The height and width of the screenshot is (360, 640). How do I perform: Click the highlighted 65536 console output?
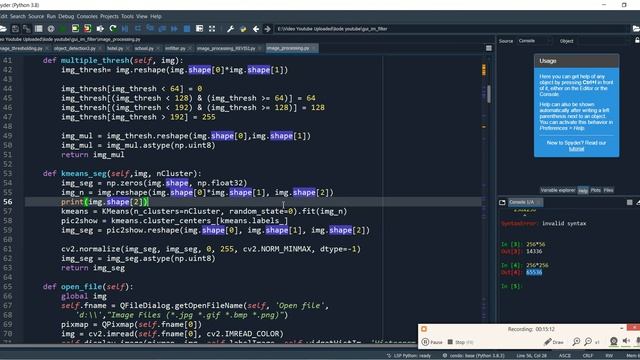[534, 272]
